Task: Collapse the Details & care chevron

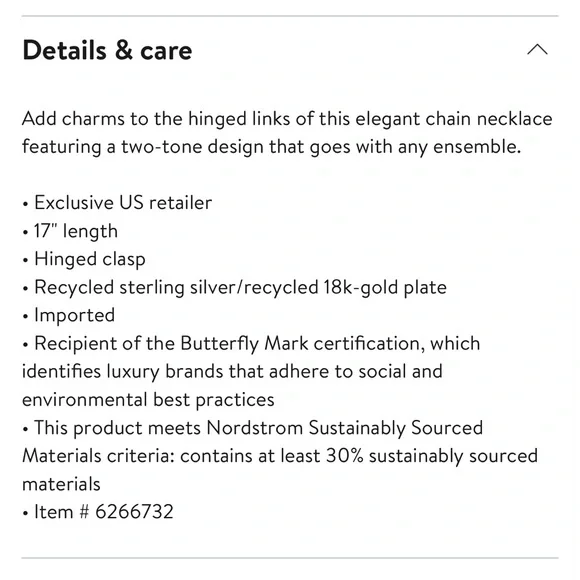Action: (x=537, y=50)
